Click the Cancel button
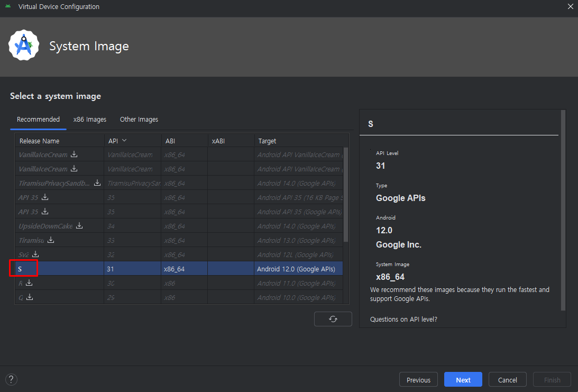Viewport: 578px width, 392px height. [x=507, y=379]
